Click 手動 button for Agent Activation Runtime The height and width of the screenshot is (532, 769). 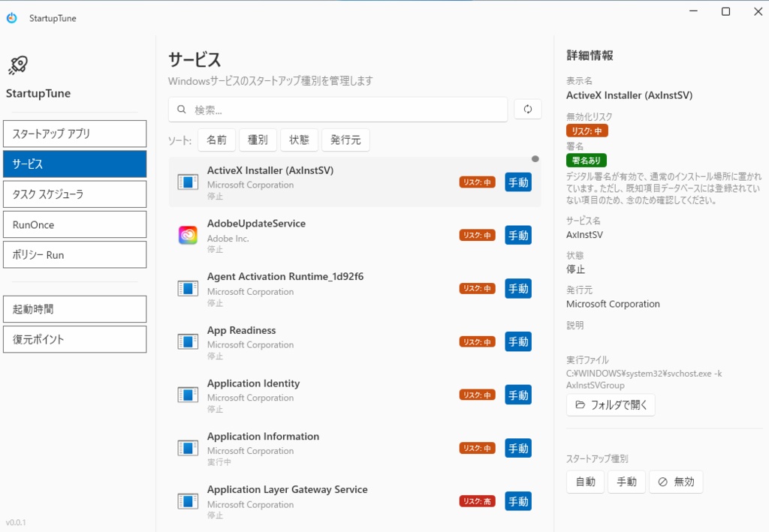pyautogui.click(x=518, y=289)
